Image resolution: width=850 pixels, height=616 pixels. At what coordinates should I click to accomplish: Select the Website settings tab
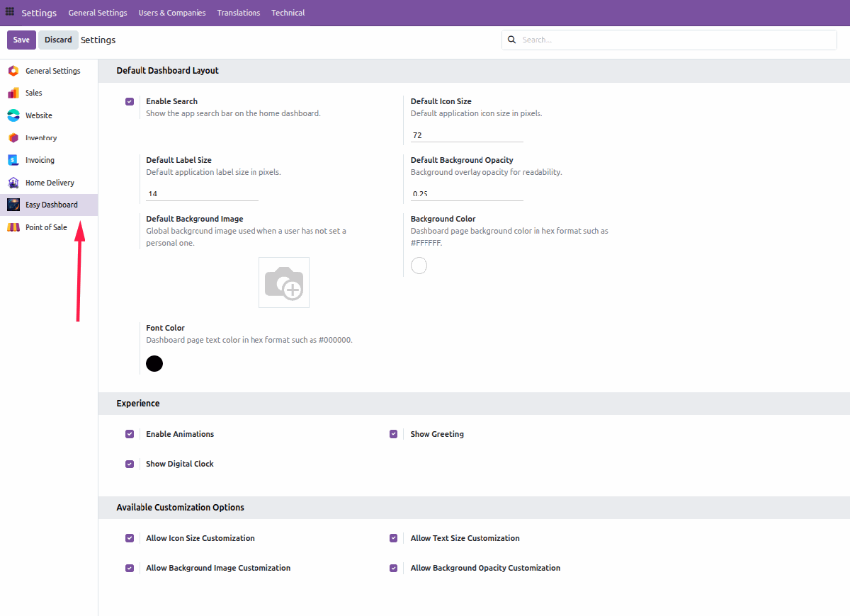pyautogui.click(x=49, y=115)
